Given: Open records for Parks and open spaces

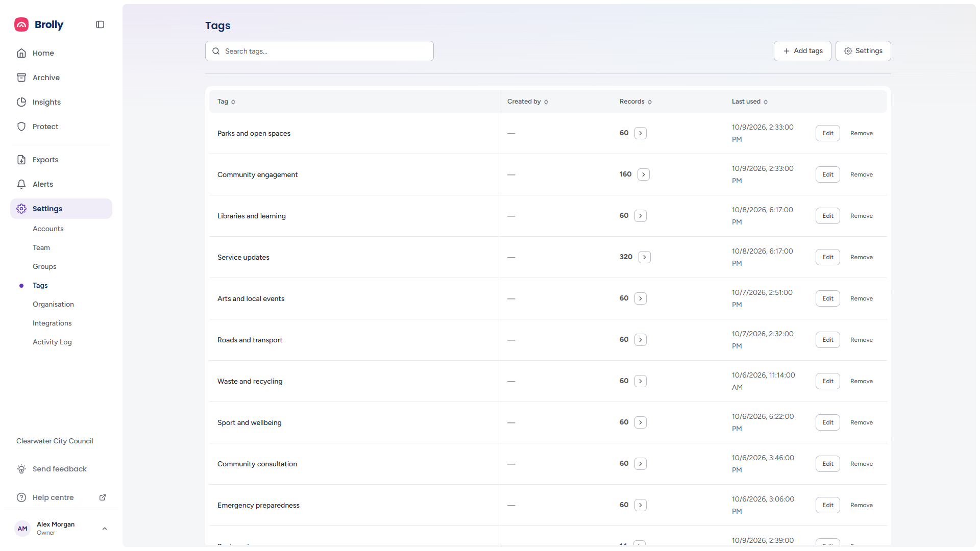Looking at the screenshot, I should (641, 133).
